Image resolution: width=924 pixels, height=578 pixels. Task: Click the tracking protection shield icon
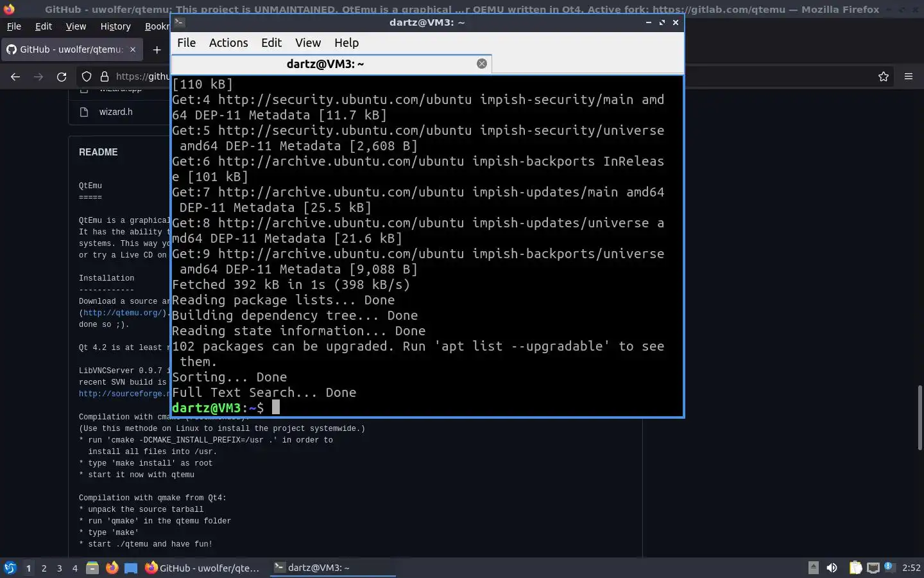point(87,76)
